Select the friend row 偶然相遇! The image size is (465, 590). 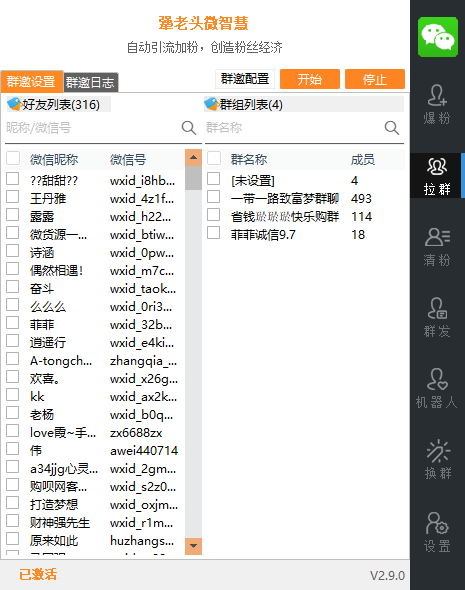point(95,271)
